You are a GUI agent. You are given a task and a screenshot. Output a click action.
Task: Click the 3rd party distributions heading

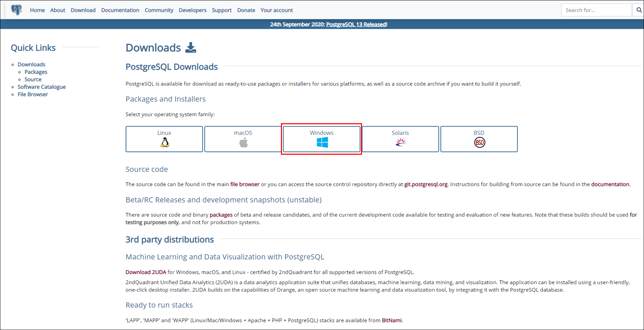(x=170, y=240)
